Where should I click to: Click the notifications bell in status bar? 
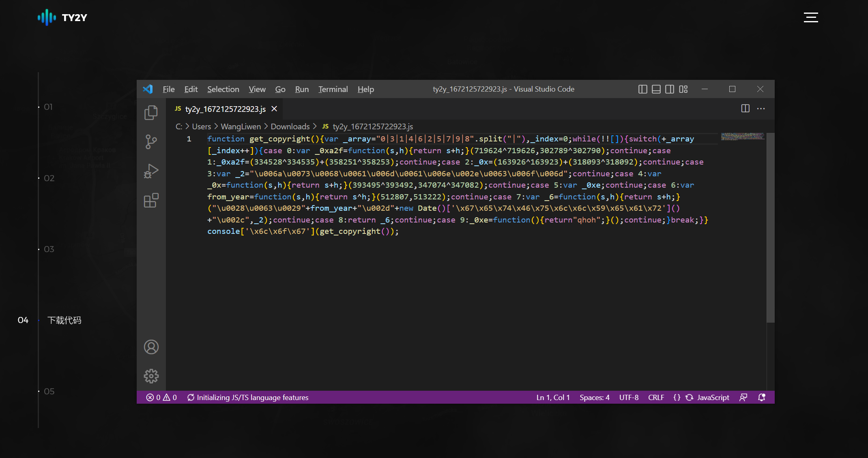[x=761, y=397]
